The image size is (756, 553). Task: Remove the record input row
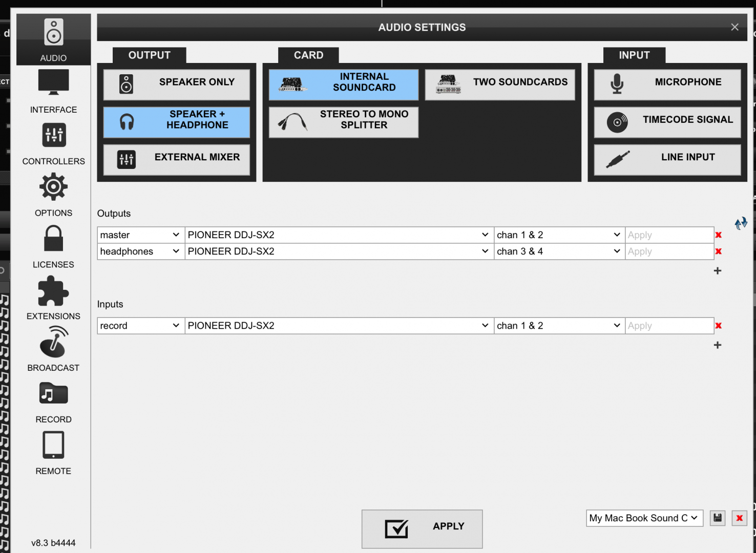pos(718,326)
